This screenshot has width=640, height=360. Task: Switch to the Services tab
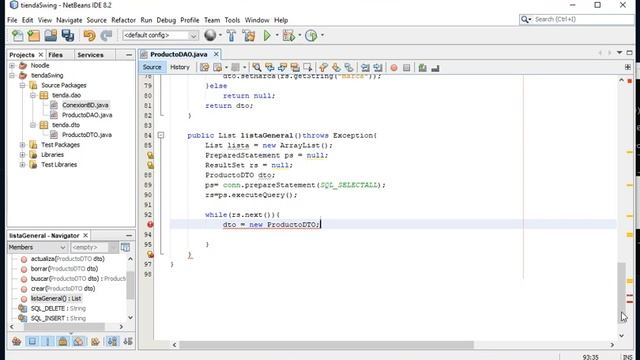click(x=90, y=55)
